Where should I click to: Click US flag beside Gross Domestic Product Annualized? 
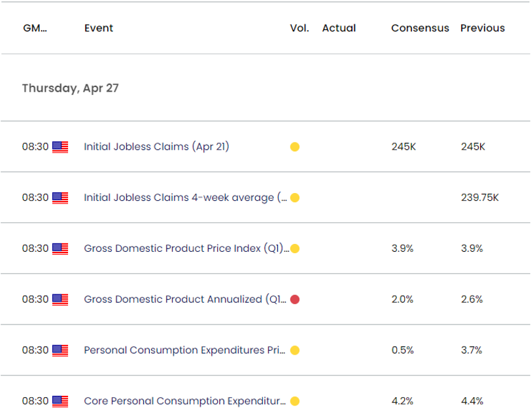pyautogui.click(x=60, y=300)
